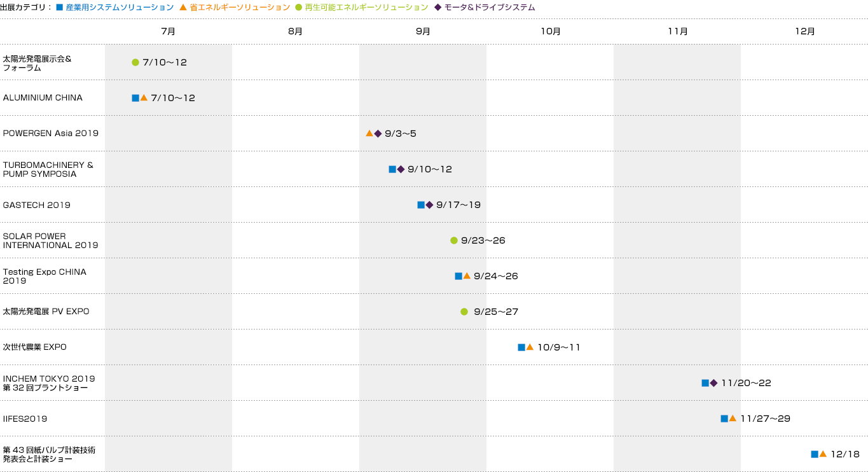This screenshot has width=868, height=472.
Task: Click the 9/24~26 date for Testing Expo CHINA
Action: pyautogui.click(x=496, y=276)
